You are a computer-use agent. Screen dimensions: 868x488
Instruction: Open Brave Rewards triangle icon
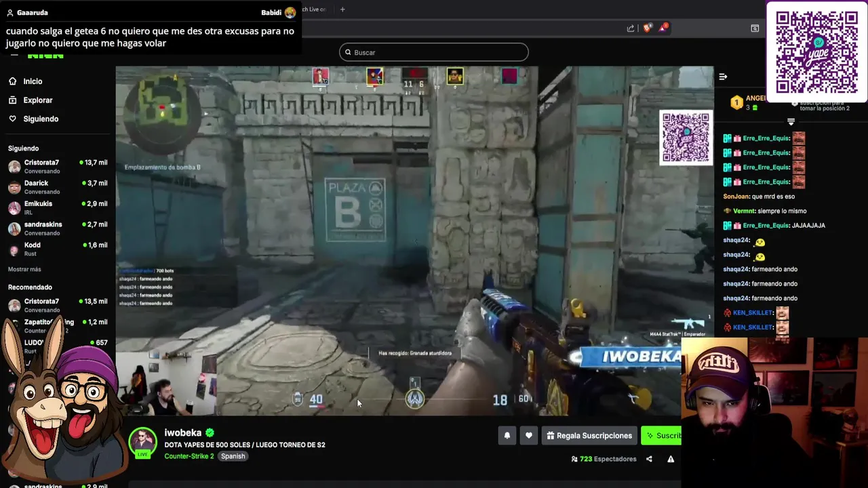[664, 28]
